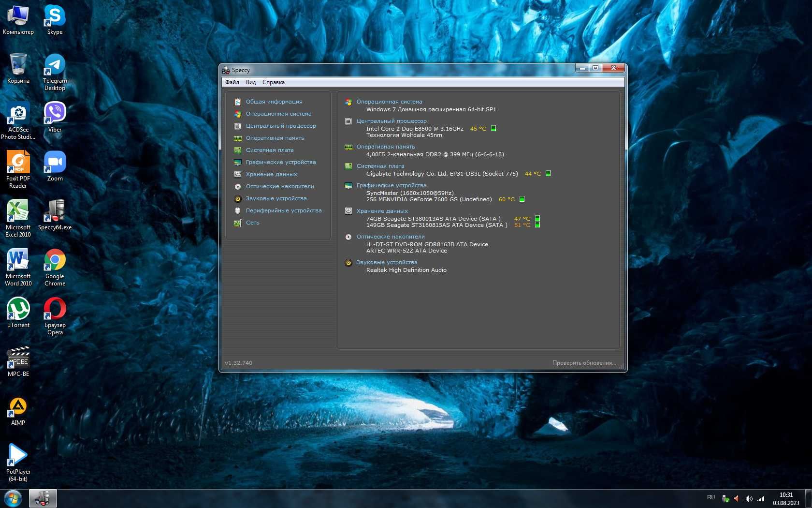Open Хранение данных heading in summary

pyautogui.click(x=382, y=211)
